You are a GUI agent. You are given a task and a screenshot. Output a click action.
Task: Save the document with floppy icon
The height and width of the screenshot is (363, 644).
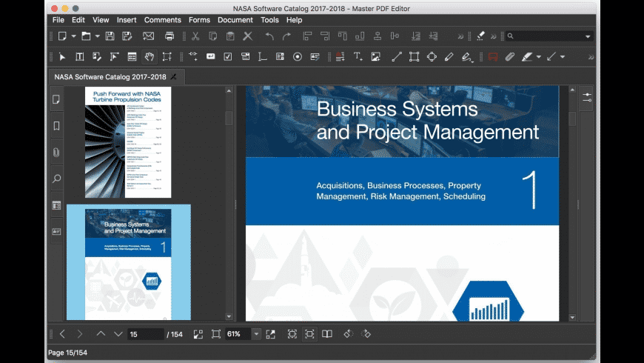point(110,36)
